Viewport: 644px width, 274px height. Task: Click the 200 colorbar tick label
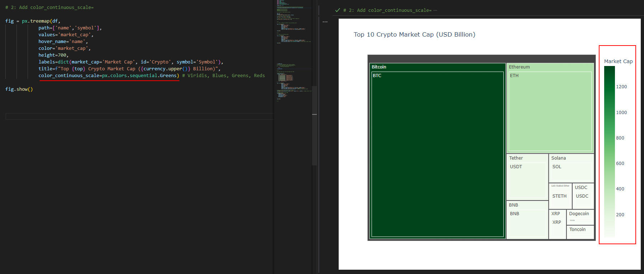point(620,215)
